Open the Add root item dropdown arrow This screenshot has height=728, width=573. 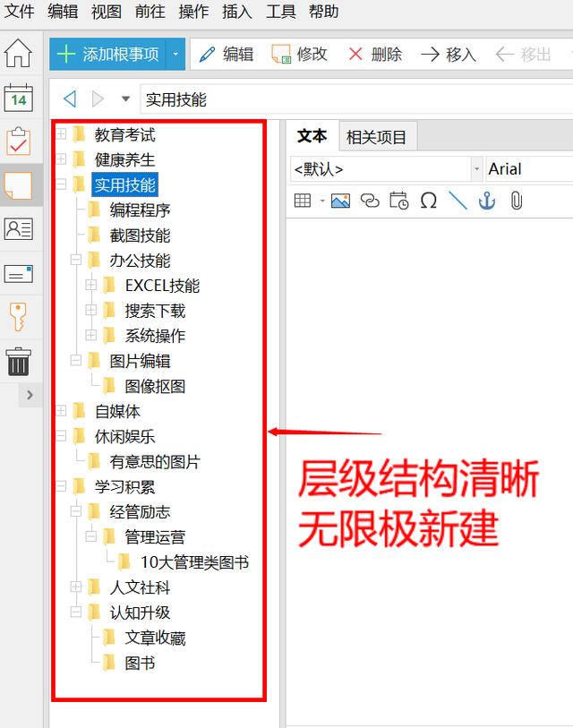pos(175,55)
